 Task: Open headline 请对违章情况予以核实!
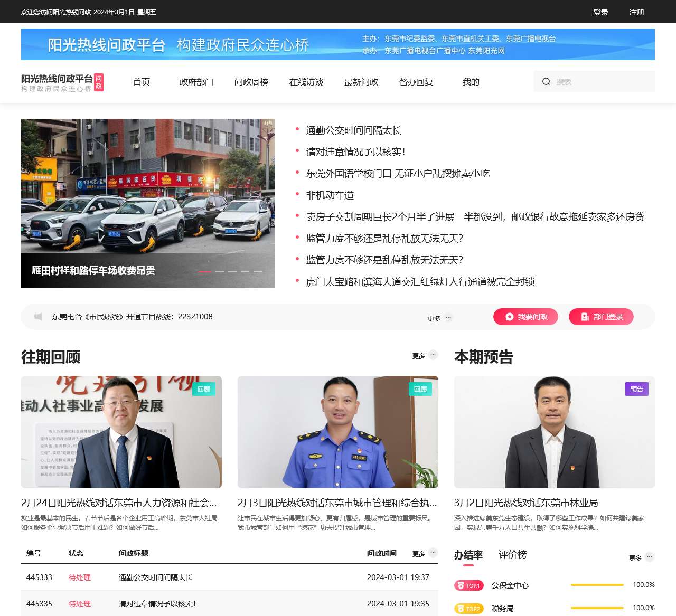coord(356,152)
